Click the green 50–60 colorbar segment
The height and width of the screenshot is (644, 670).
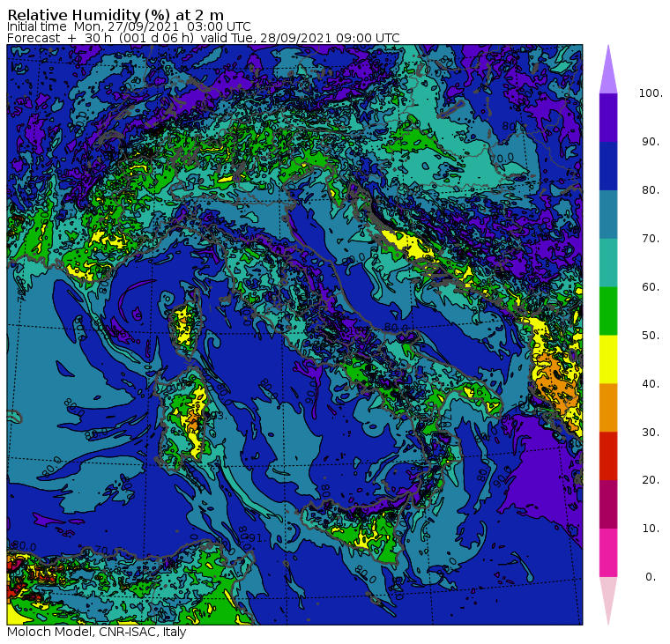(x=608, y=311)
